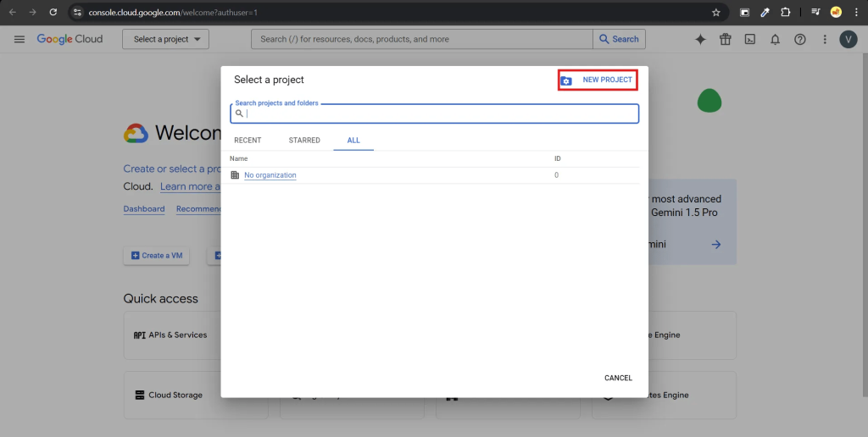The height and width of the screenshot is (437, 868).
Task: Switch to the Starred tab
Action: 304,140
